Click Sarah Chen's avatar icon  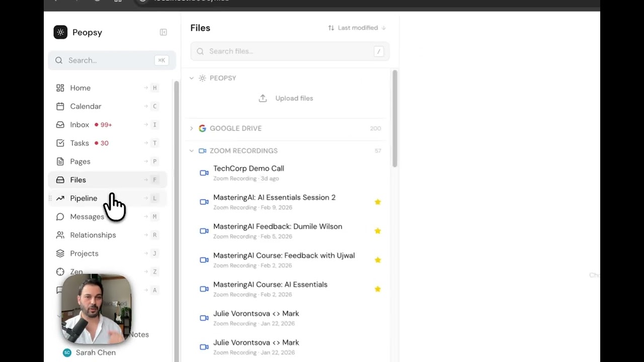(x=67, y=352)
